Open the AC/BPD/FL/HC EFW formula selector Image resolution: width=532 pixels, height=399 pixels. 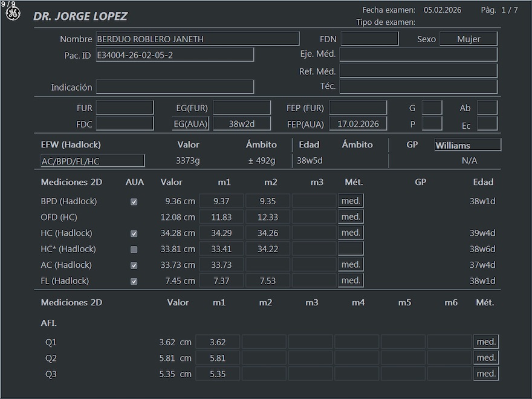92,161
